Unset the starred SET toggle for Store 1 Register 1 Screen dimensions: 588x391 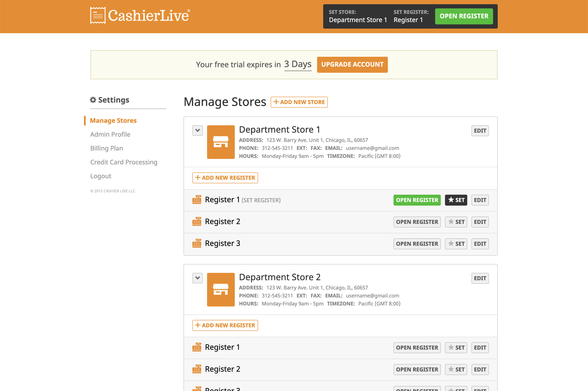[456, 200]
